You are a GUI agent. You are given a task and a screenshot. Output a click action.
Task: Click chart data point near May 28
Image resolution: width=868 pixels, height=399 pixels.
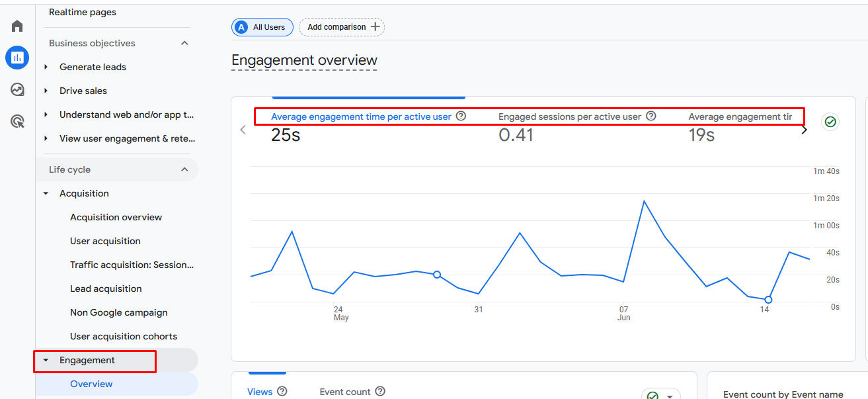[x=436, y=275]
